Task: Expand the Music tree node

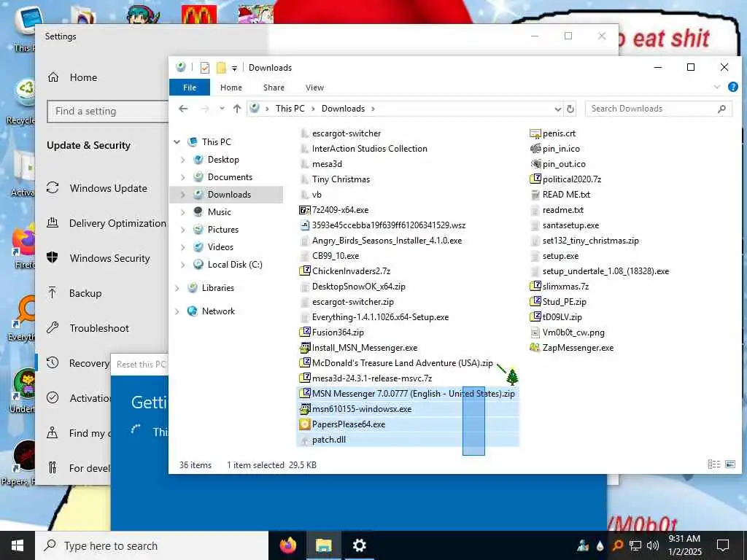Action: pyautogui.click(x=183, y=212)
